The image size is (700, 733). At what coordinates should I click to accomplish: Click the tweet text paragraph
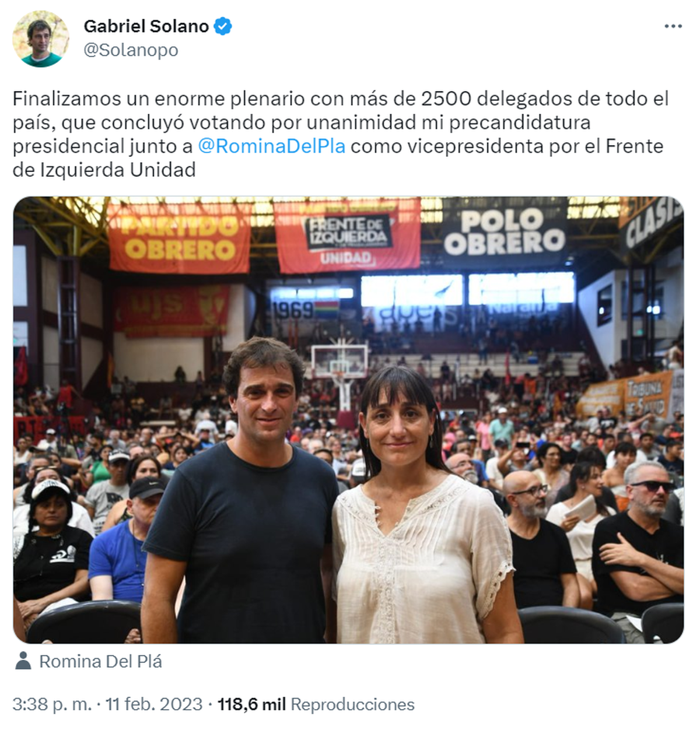click(341, 134)
